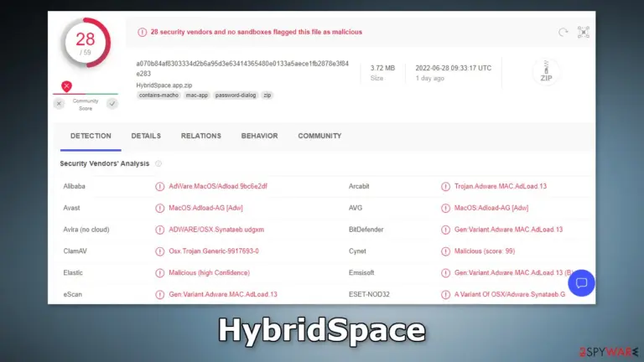Click warning icon in ESET-NOD32 row
Screen dimensions: 644x362
(445, 295)
